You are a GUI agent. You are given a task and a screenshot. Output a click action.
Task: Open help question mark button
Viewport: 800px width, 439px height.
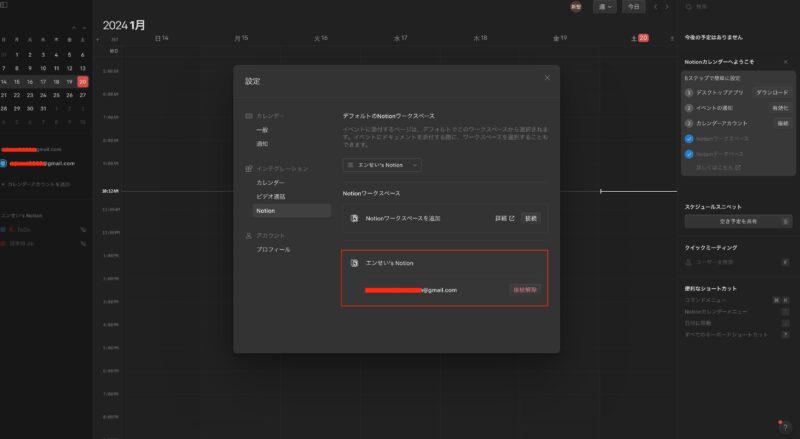785,427
